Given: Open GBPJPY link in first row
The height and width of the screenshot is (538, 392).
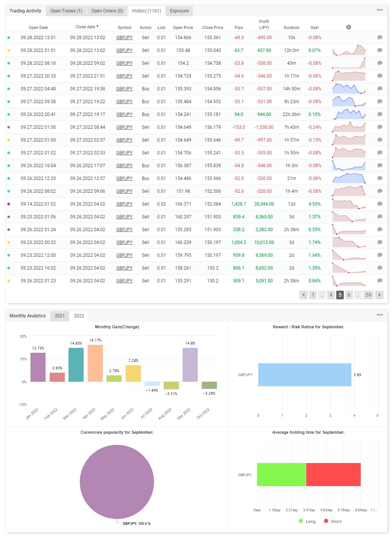Looking at the screenshot, I should pyautogui.click(x=124, y=38).
